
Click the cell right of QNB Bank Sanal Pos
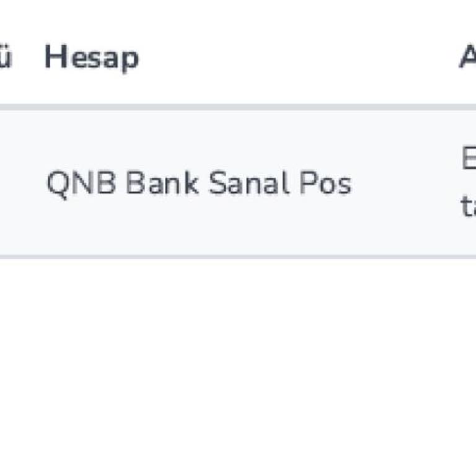tap(468, 183)
